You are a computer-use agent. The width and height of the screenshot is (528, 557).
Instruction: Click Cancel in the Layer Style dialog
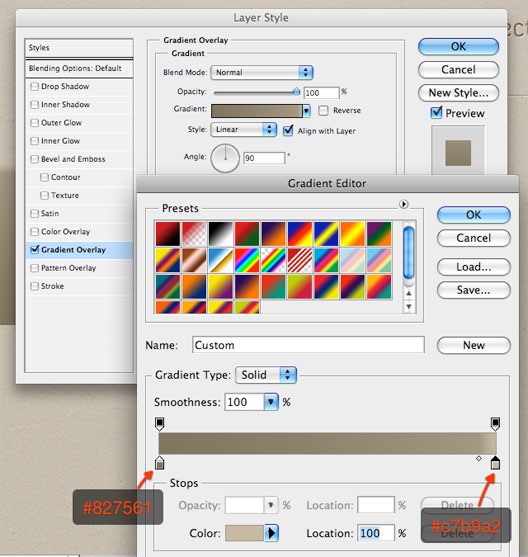[458, 70]
